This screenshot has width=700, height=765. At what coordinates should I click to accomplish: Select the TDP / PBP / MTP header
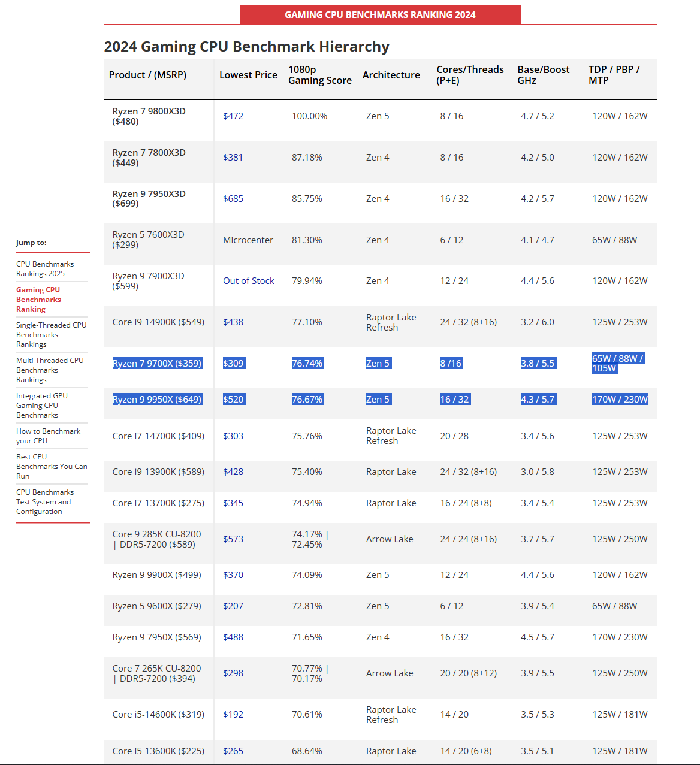click(x=614, y=75)
